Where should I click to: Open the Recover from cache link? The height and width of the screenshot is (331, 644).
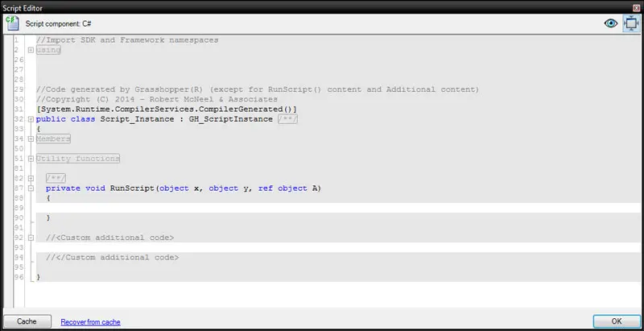90,322
